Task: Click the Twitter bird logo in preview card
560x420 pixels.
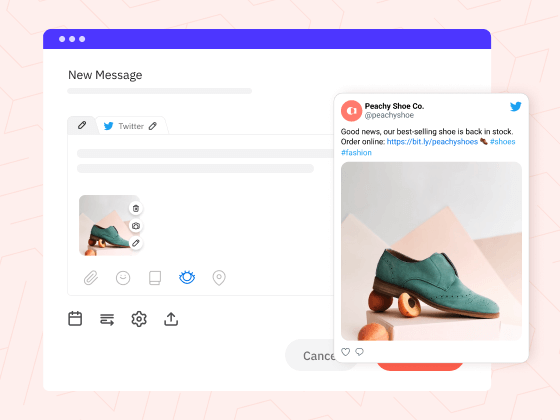Action: 515,106
